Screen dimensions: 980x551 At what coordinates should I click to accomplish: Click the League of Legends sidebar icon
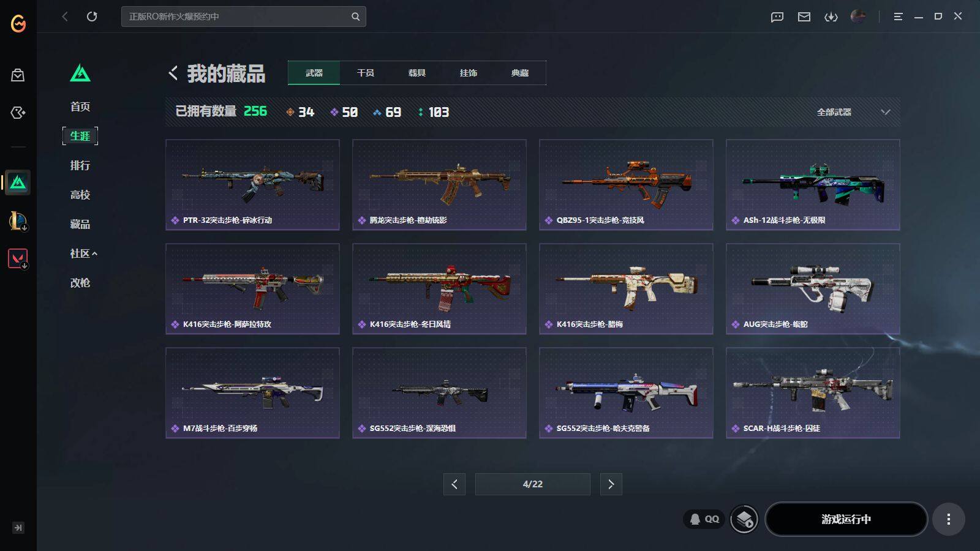tap(18, 220)
